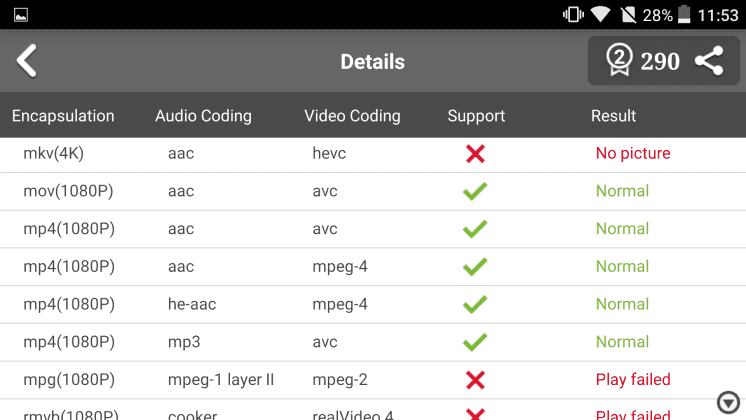Select the mp3 avc mp4(1080P) row
Screen dimensions: 746x420
coord(373,342)
